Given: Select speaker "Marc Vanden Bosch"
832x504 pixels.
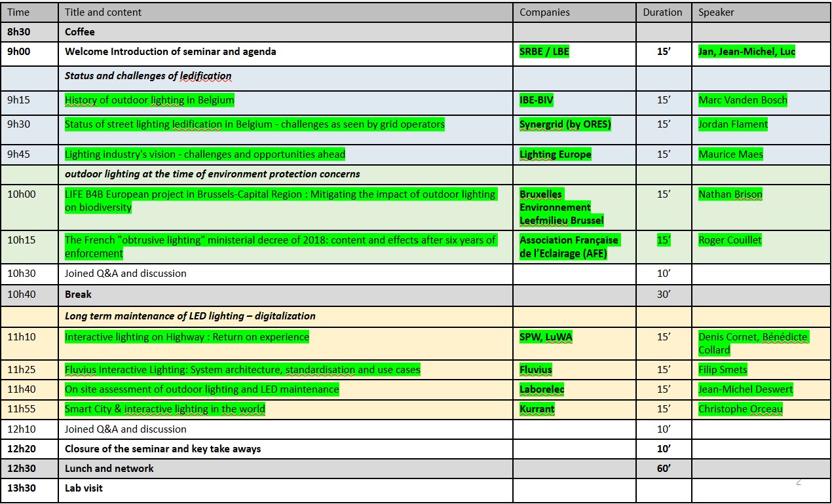Looking at the screenshot, I should pyautogui.click(x=743, y=100).
